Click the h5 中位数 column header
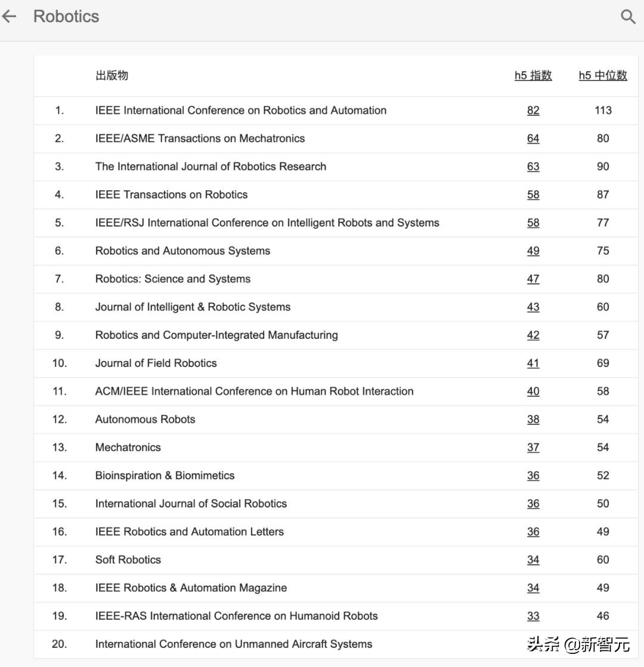This screenshot has width=644, height=667. pos(602,75)
